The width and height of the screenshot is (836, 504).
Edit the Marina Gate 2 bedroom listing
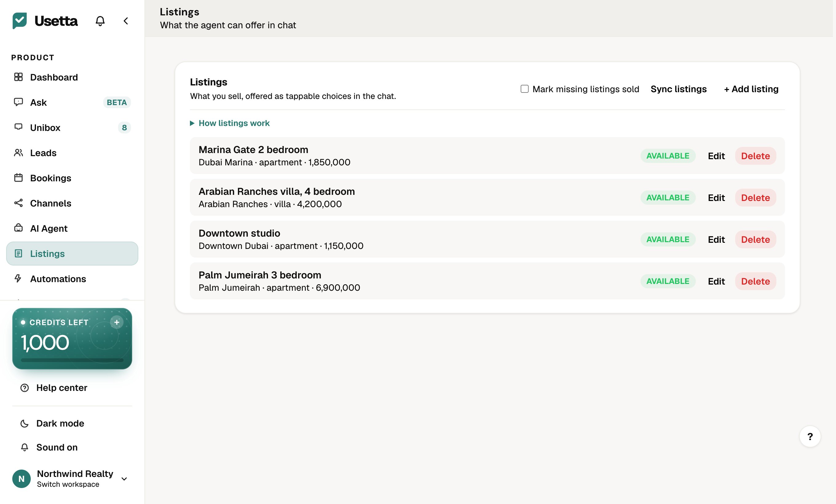(x=716, y=156)
